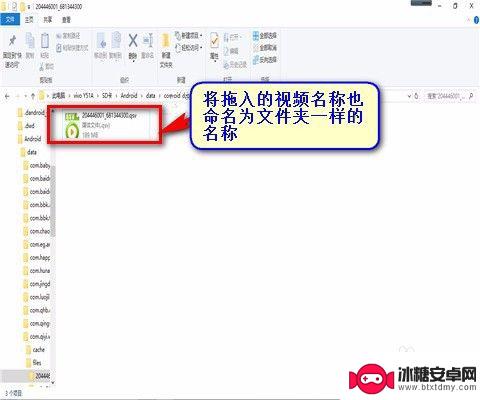This screenshot has width=480, height=400.
Task: Click Invert selection (反向选择) in ribbon
Action: 265,60
